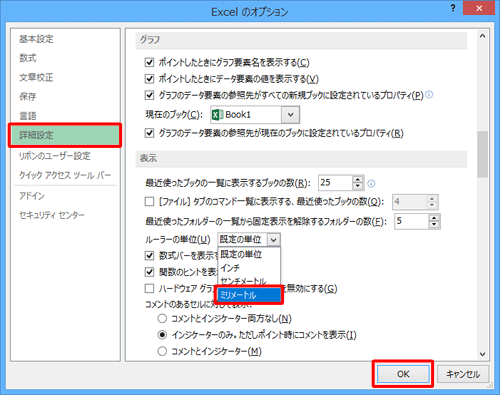The height and width of the screenshot is (395, 500).
Task: Open セキュリティ センター category
Action: (52, 215)
